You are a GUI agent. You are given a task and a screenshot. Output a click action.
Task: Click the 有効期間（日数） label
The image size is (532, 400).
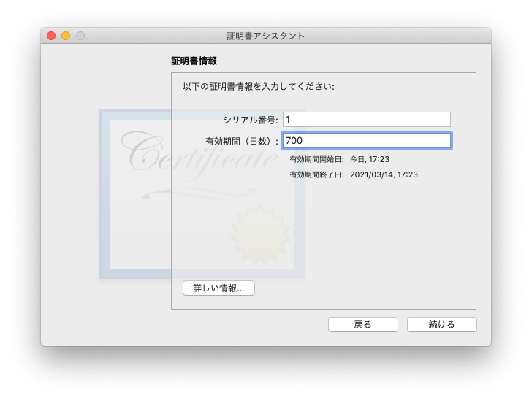point(242,141)
